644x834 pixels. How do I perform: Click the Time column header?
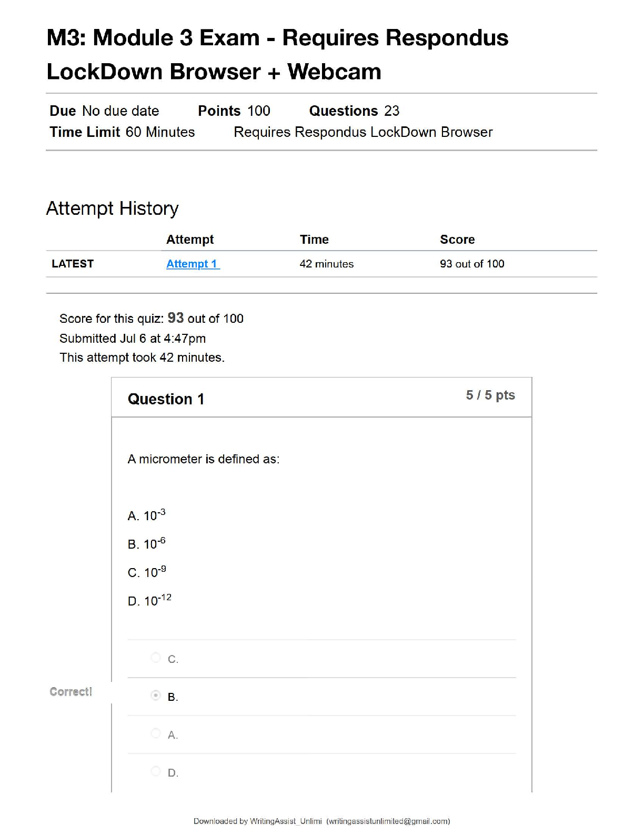click(314, 240)
